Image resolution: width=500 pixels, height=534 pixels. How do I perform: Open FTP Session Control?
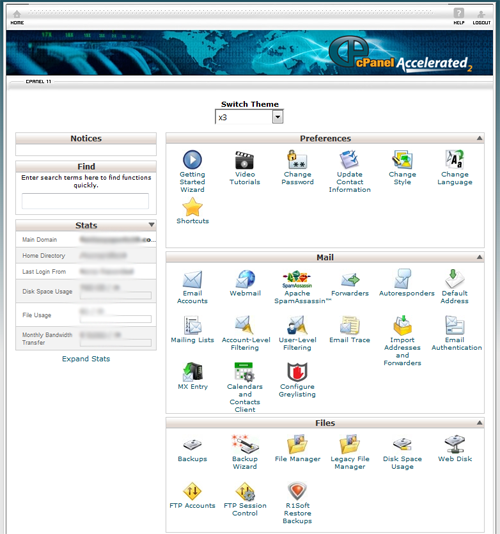coord(245,499)
